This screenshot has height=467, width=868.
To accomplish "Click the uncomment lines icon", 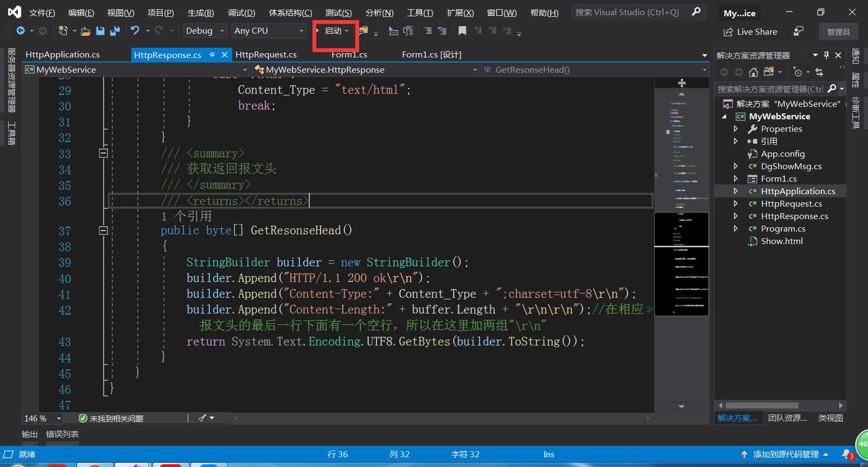I will tap(442, 31).
